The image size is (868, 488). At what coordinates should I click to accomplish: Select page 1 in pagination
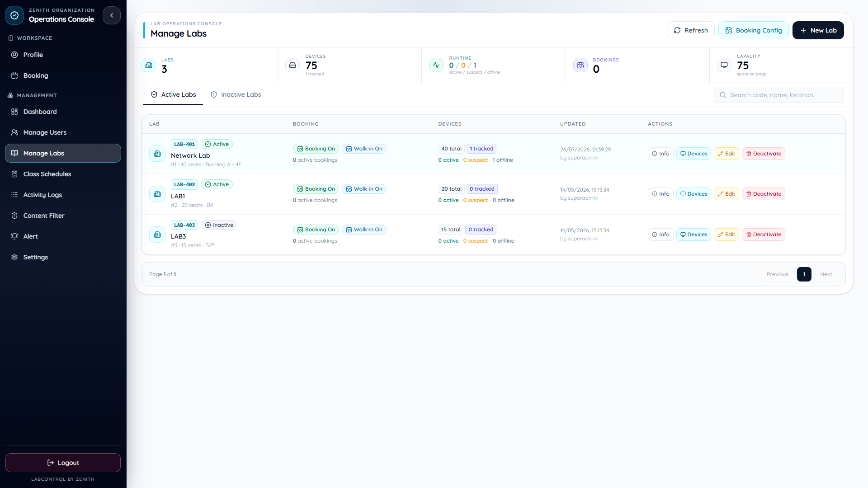pyautogui.click(x=804, y=274)
